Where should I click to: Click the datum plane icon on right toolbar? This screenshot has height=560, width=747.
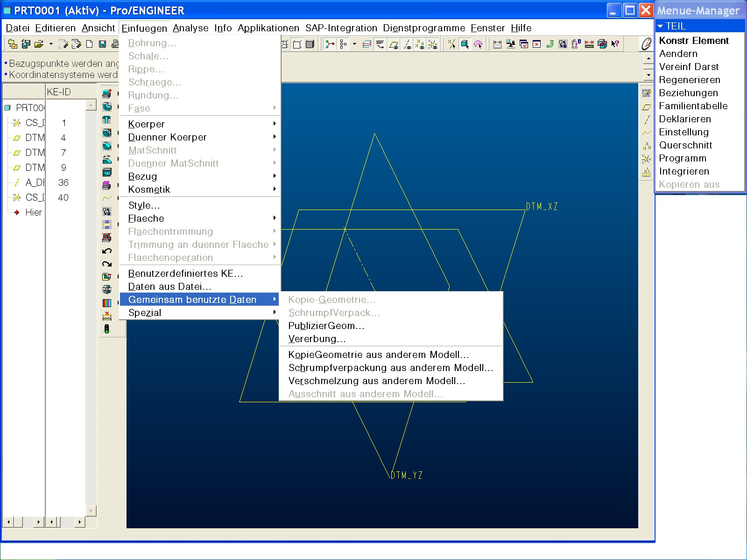click(647, 107)
